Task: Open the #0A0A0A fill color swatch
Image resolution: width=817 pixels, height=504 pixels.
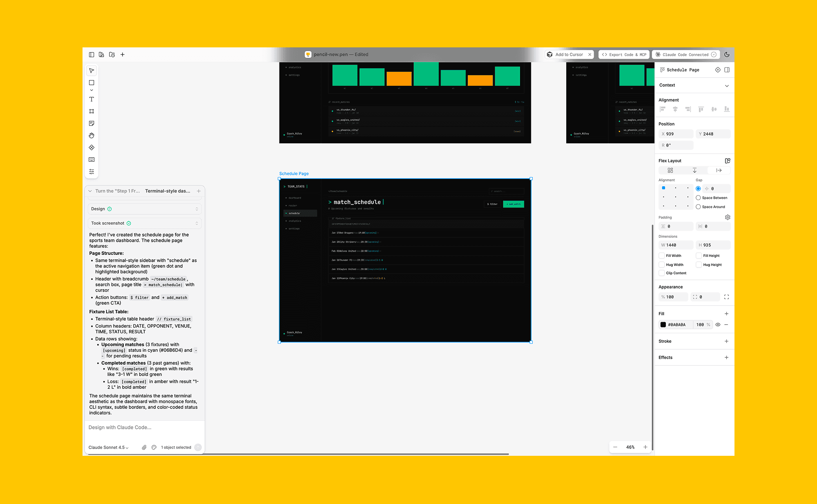Action: [x=663, y=325]
